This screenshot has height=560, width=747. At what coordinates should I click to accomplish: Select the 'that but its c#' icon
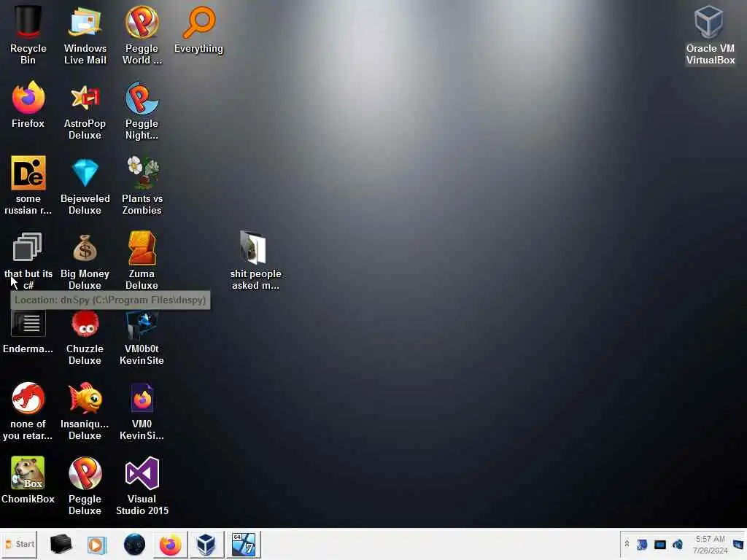pos(28,260)
